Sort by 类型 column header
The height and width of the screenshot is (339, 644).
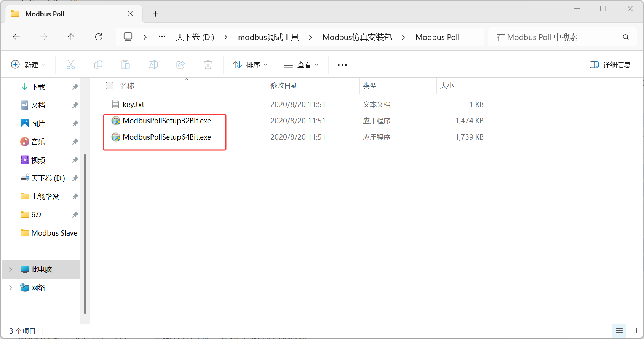coord(370,86)
